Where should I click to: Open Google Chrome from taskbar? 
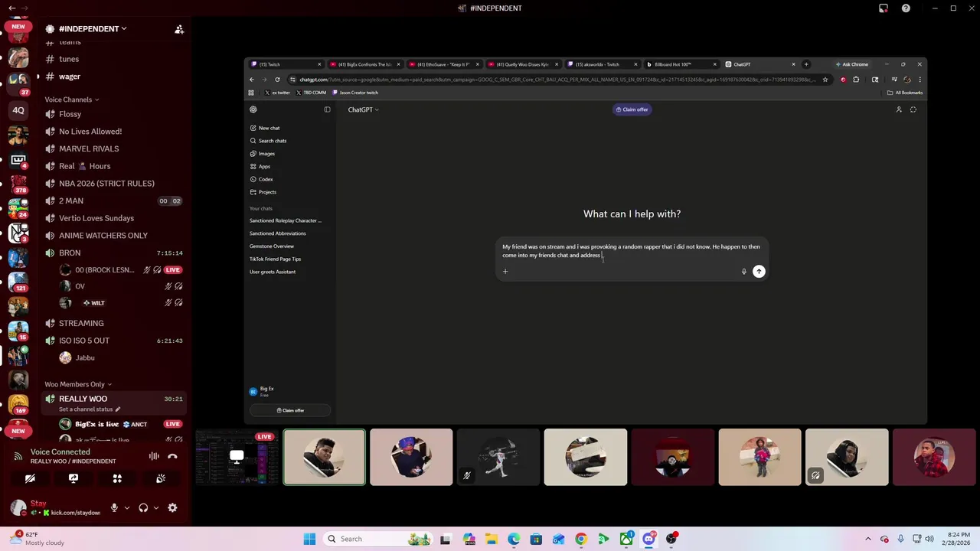(581, 539)
